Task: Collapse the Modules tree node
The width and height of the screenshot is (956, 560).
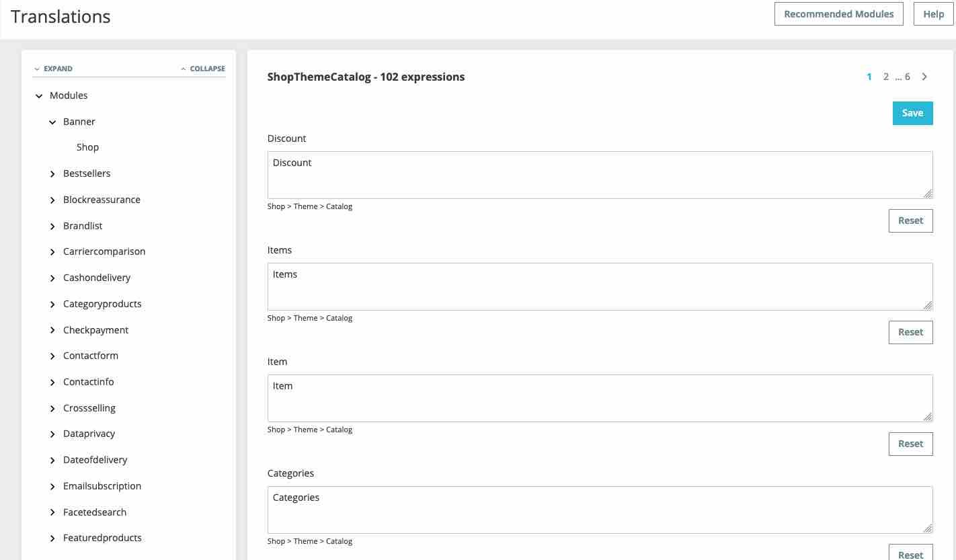Action: pos(39,96)
